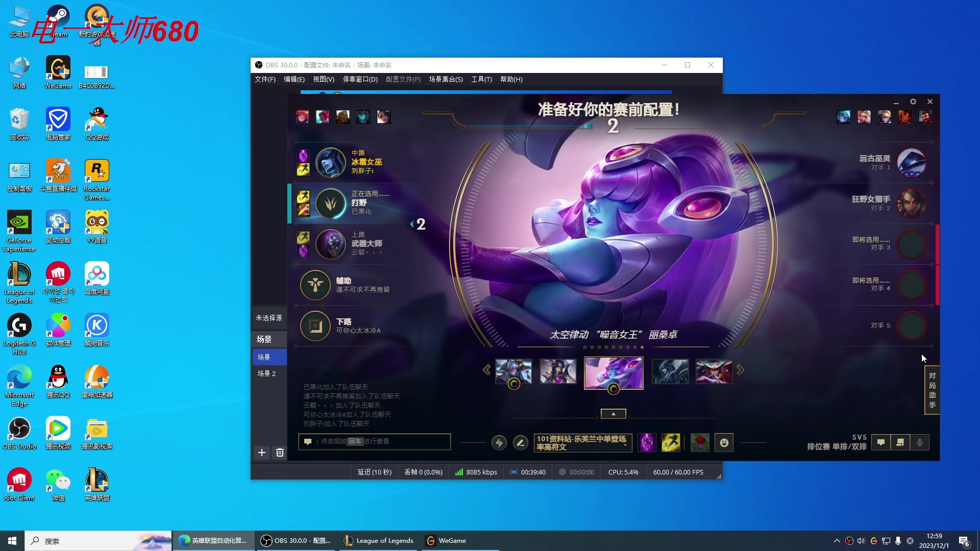
Task: Open OBS 工具(T) menu
Action: pos(481,79)
